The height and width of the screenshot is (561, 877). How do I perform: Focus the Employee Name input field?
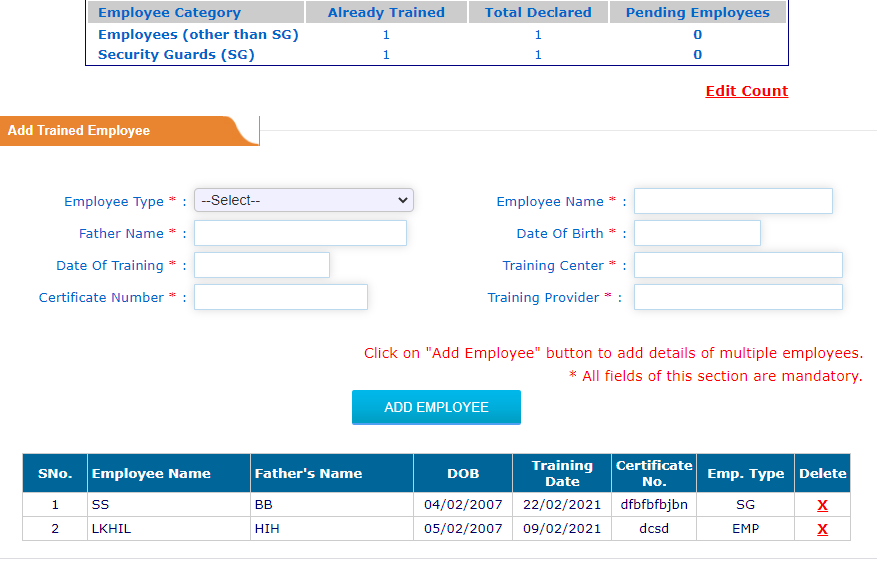[733, 201]
